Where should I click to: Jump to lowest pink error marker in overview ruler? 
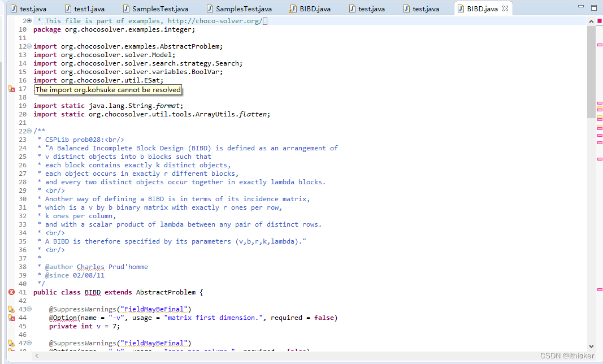pyautogui.click(x=600, y=289)
